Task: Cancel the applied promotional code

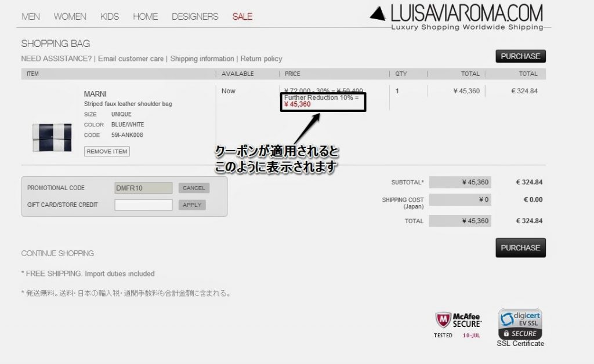Action: pyautogui.click(x=194, y=188)
